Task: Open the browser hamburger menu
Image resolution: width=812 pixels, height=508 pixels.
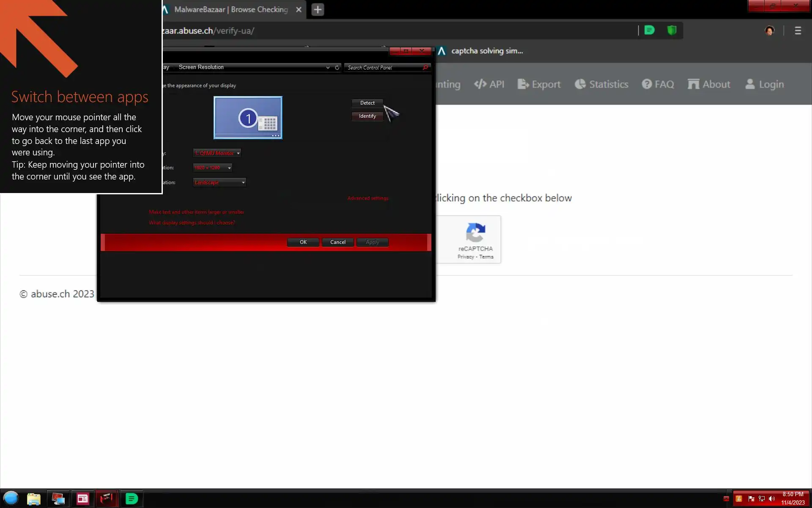Action: pyautogui.click(x=798, y=30)
